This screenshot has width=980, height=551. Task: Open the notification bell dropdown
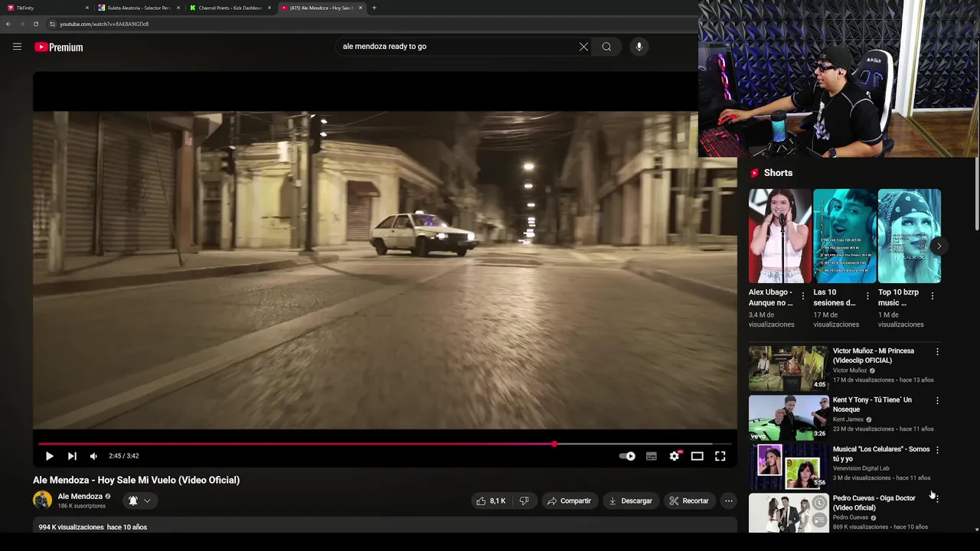139,500
